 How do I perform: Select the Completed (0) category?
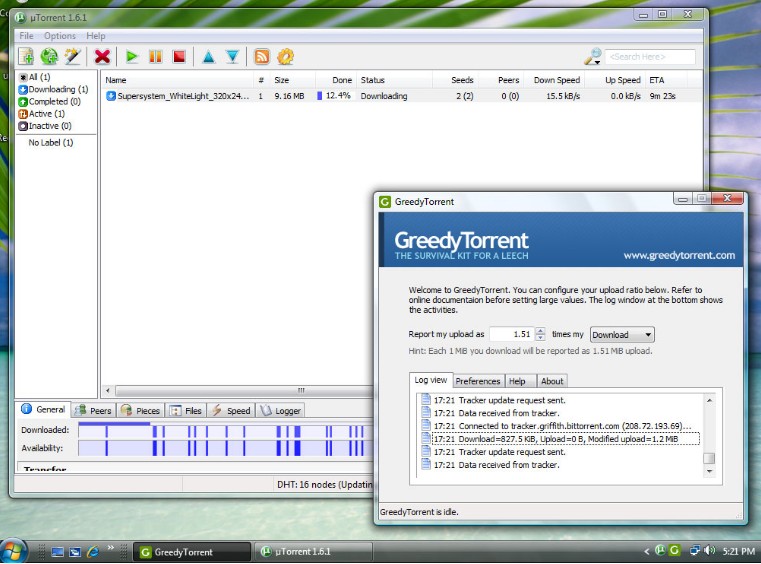pos(50,101)
